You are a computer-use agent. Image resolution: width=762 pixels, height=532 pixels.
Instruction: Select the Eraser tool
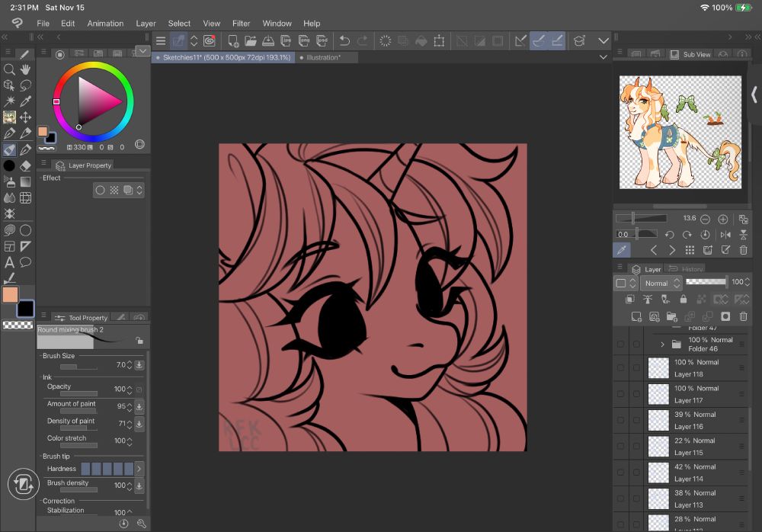click(25, 166)
